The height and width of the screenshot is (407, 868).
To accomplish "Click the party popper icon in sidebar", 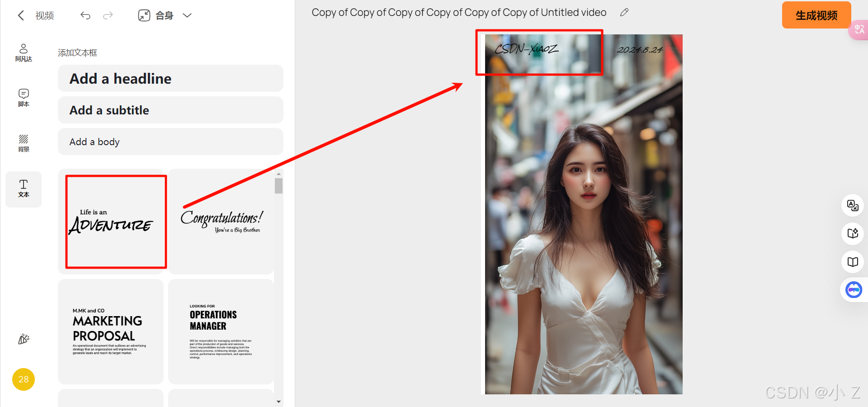I will click(x=24, y=339).
